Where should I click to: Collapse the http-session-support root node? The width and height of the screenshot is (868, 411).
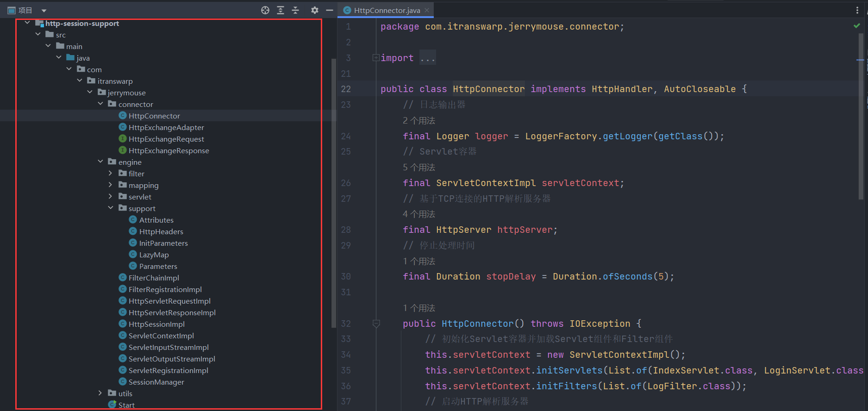tap(27, 23)
